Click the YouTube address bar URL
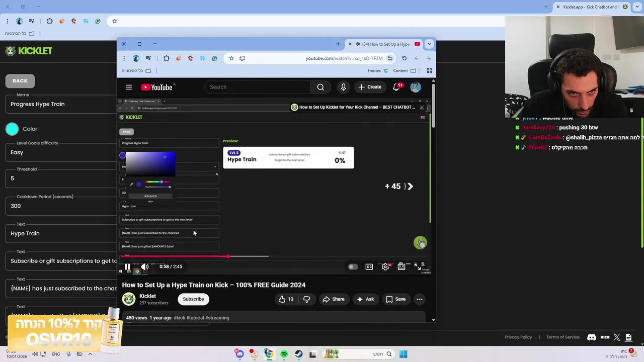Screen dimensions: 644x362 click(344, 58)
